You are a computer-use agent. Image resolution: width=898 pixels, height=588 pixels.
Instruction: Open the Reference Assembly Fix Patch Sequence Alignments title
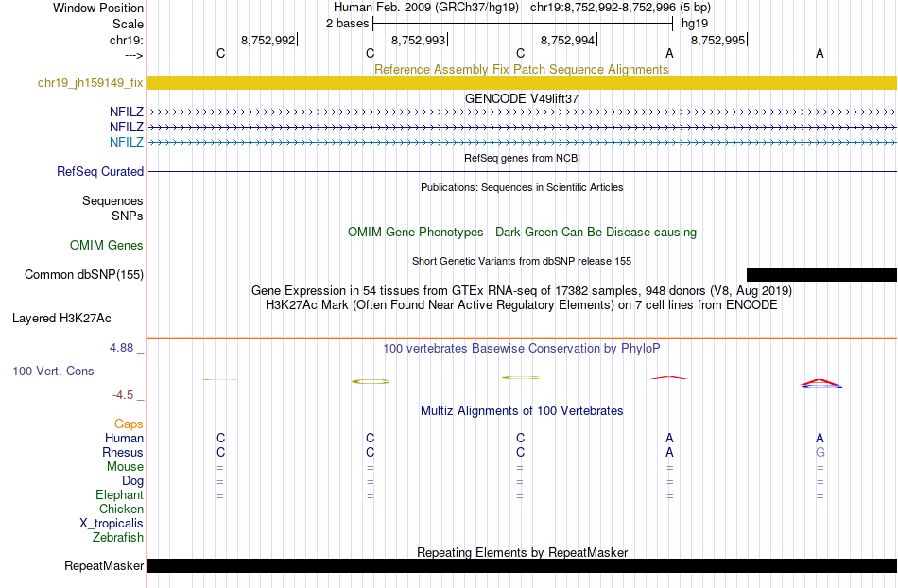[x=521, y=69]
